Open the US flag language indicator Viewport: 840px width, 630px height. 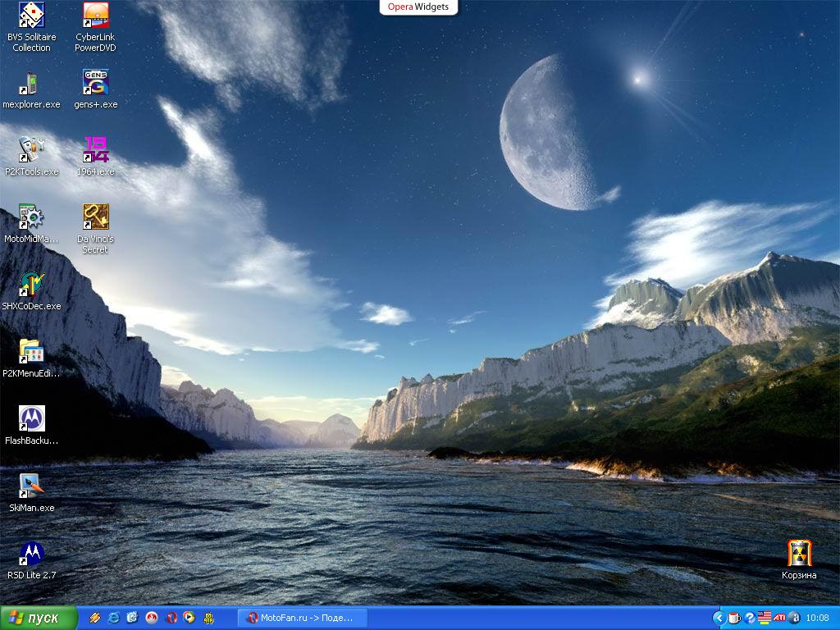click(x=765, y=619)
